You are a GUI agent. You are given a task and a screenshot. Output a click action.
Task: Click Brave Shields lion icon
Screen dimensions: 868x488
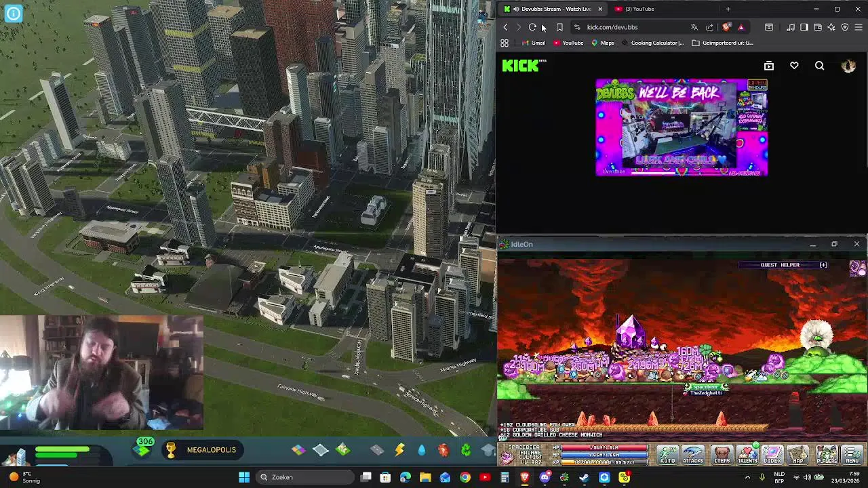(x=727, y=27)
